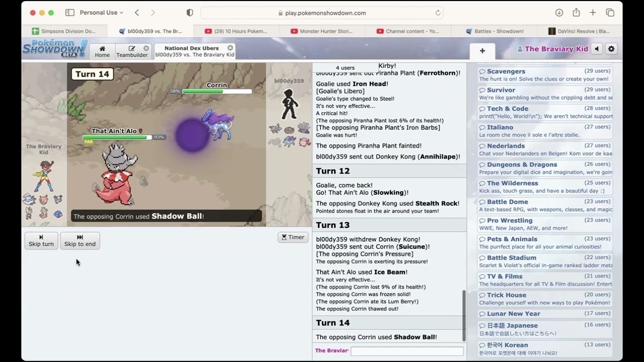Join the 日本語 Japanese room

pos(545,329)
